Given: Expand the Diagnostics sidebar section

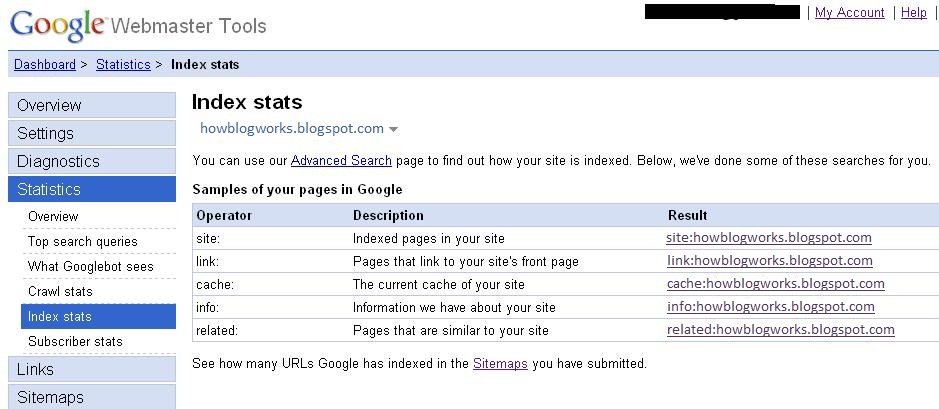Looking at the screenshot, I should [x=92, y=161].
